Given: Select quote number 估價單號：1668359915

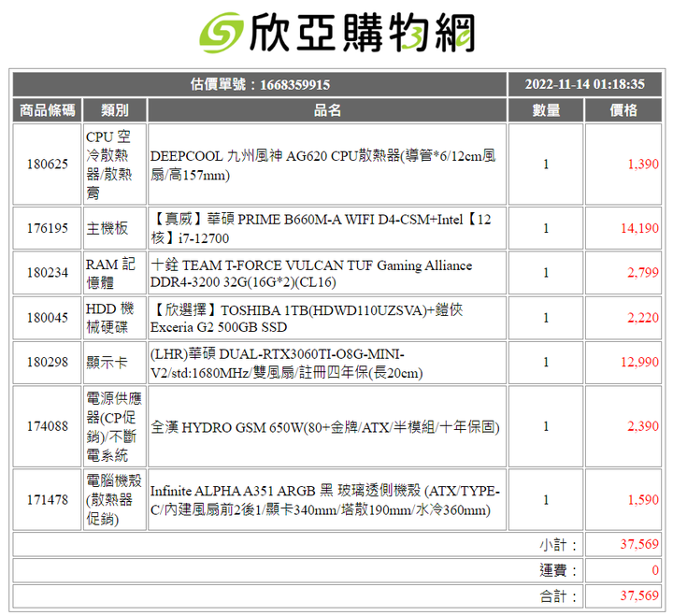Looking at the screenshot, I should tap(260, 84).
